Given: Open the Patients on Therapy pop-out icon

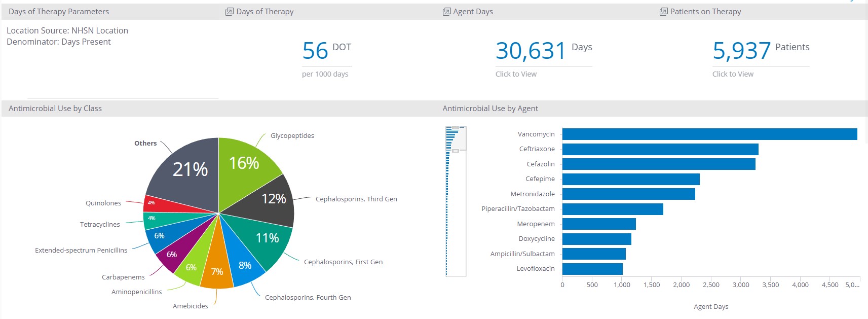Looking at the screenshot, I should (663, 12).
